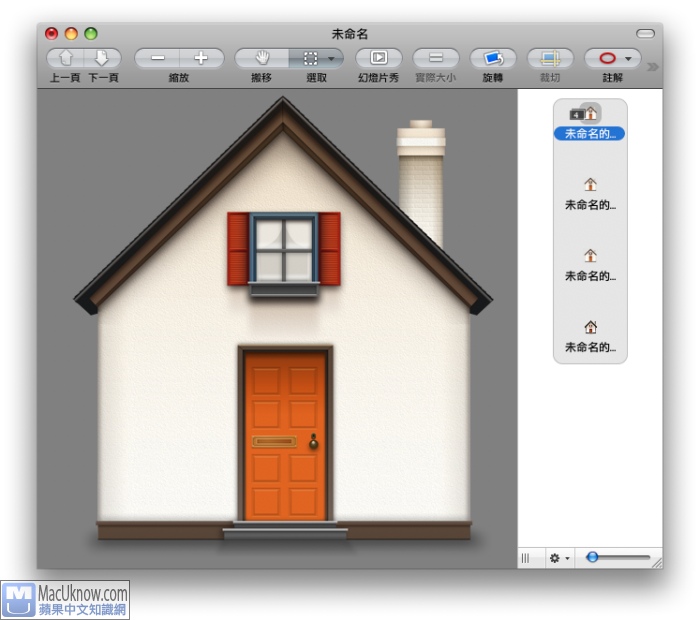Toggle toolbar visibility with top-right pill button

pyautogui.click(x=645, y=33)
